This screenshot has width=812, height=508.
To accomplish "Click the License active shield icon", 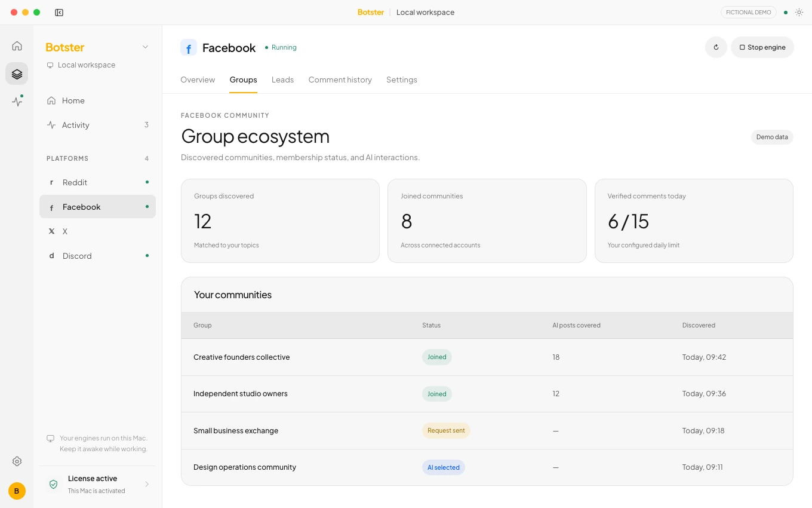I will (x=53, y=484).
